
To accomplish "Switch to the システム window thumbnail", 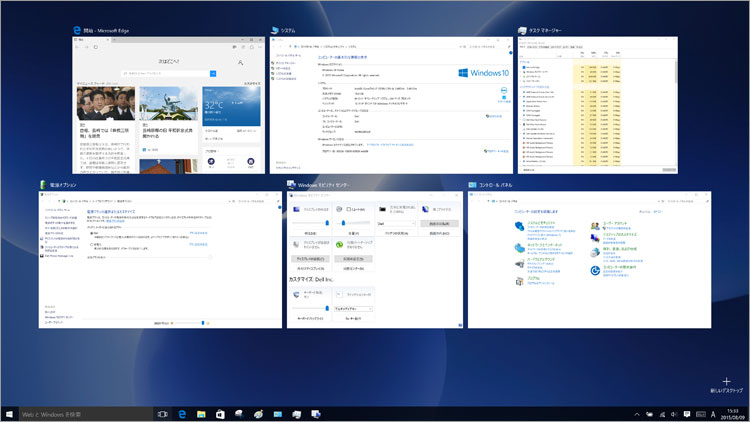I will [391, 105].
